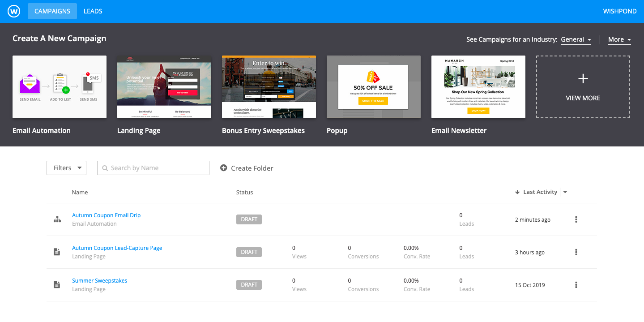This screenshot has height=322, width=644.
Task: Click DRAFT badge of Autumn Coupon Email Drip
Action: tap(249, 219)
